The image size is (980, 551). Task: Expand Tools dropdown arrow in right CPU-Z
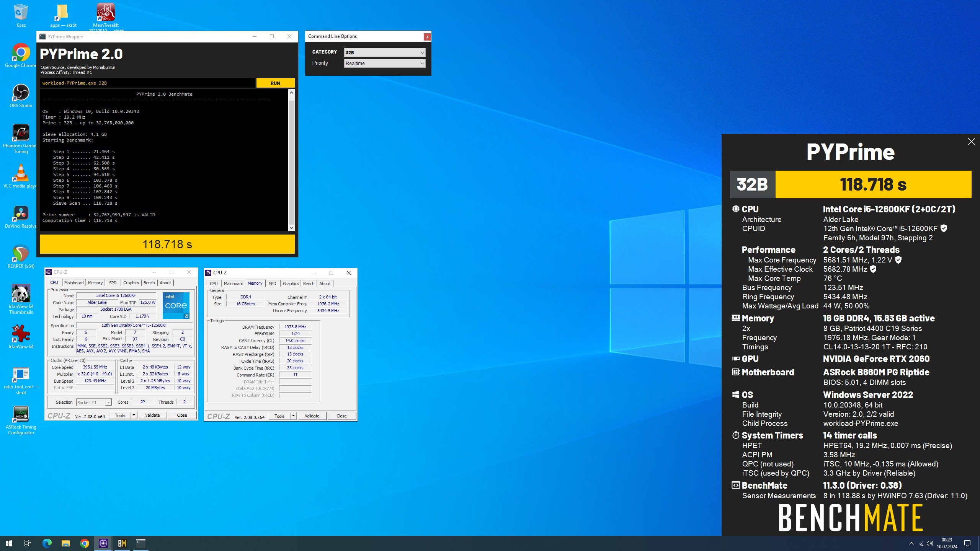click(293, 416)
